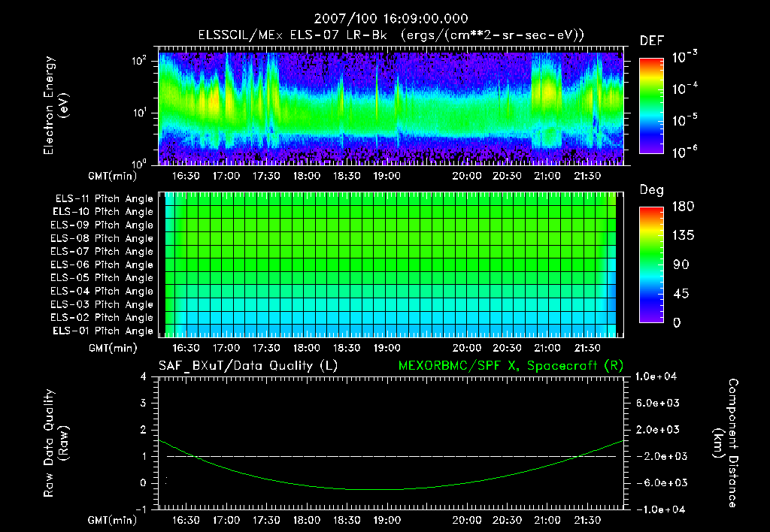Click the 'ELS-07 Pitch Angle' row label
Screen dimensions: 770x532
pos(102,251)
